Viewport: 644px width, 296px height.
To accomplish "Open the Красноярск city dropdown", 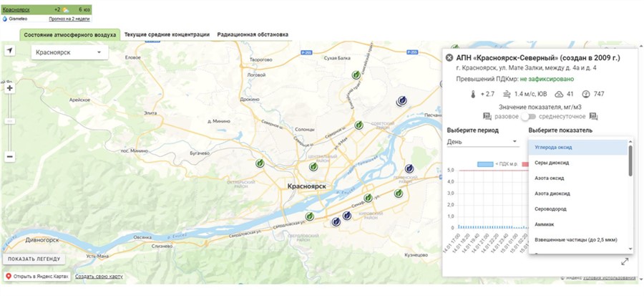I will click(69, 52).
